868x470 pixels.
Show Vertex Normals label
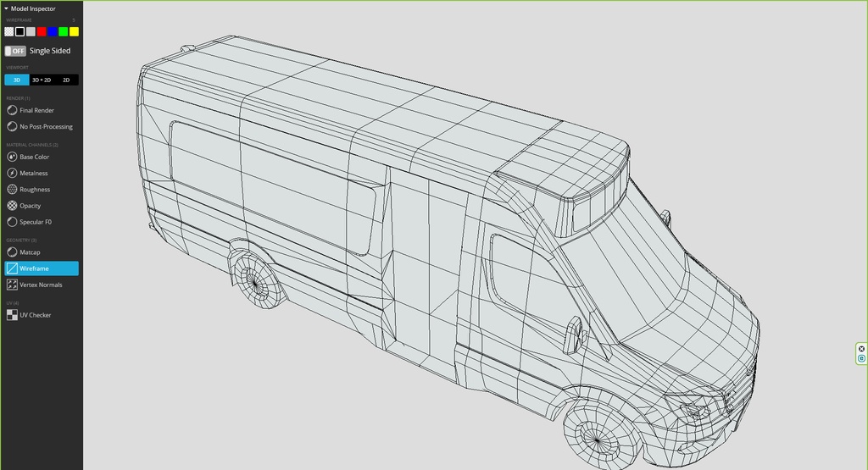pos(41,285)
